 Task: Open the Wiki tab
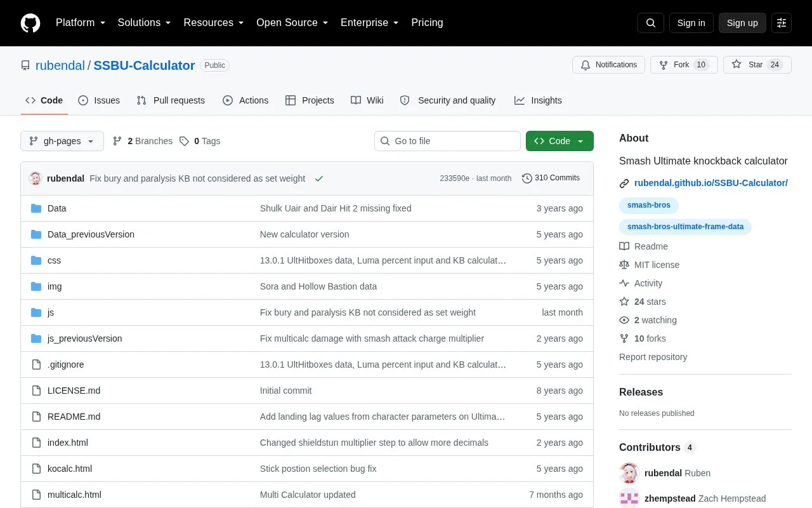click(x=367, y=100)
